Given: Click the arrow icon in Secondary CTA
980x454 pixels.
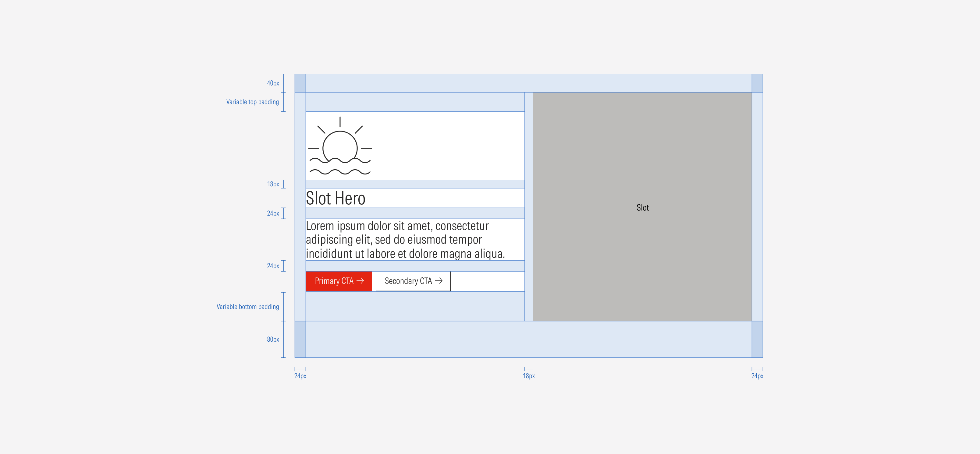Looking at the screenshot, I should [439, 281].
